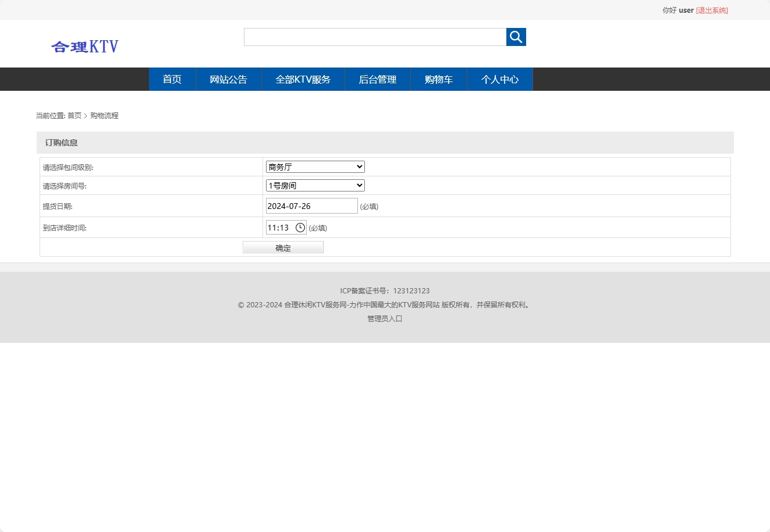Switch to the 网站公告 tab
770x532 pixels.
228,79
